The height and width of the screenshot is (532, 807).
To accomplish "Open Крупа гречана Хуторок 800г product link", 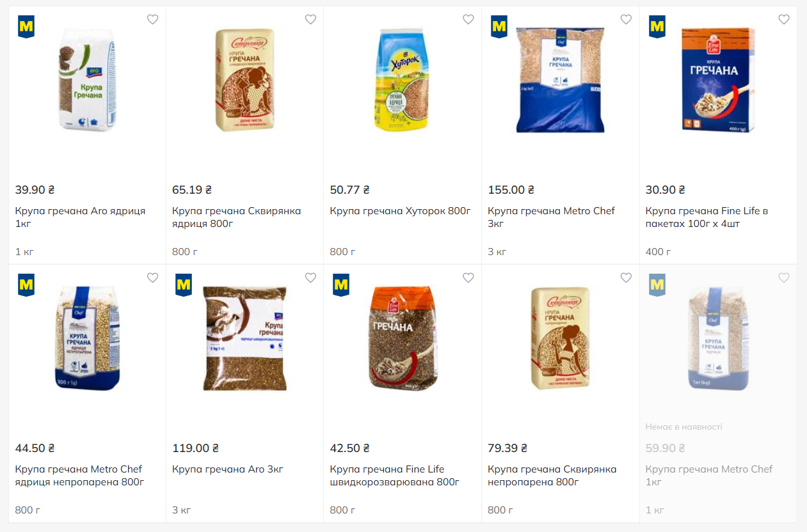I will tap(400, 211).
